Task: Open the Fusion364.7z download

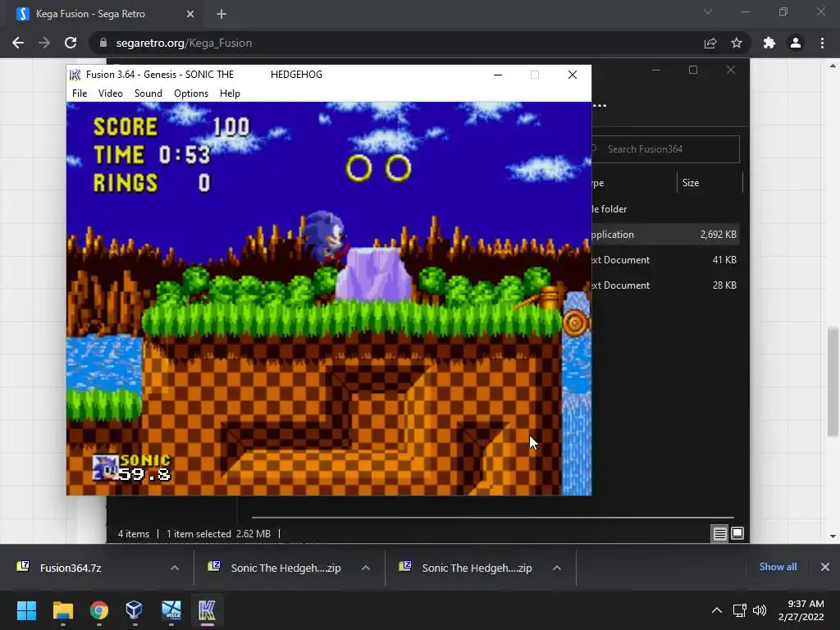Action: pyautogui.click(x=71, y=568)
